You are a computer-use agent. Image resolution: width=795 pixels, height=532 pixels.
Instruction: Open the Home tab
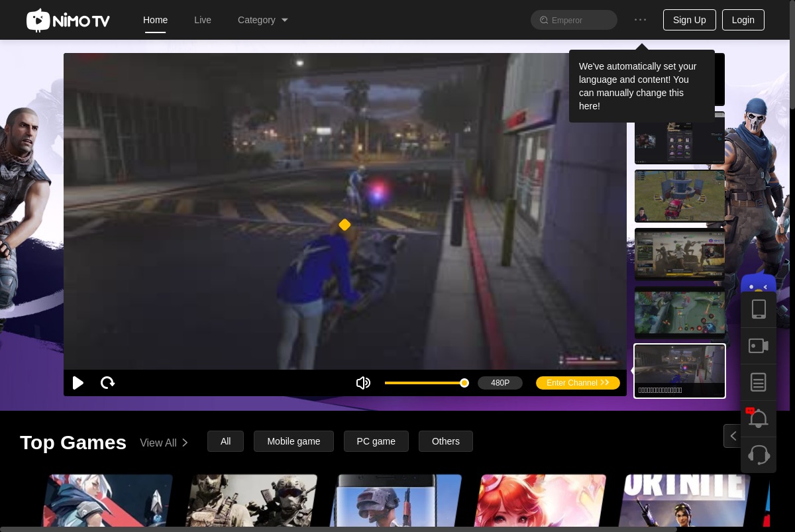(x=155, y=20)
